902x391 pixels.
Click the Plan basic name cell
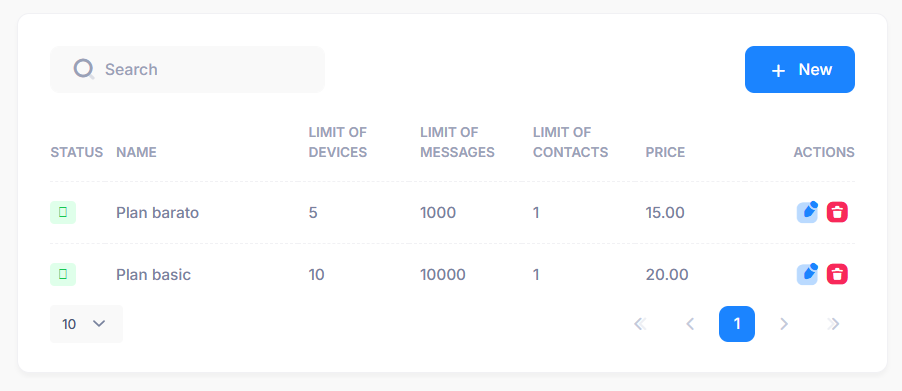coord(154,275)
